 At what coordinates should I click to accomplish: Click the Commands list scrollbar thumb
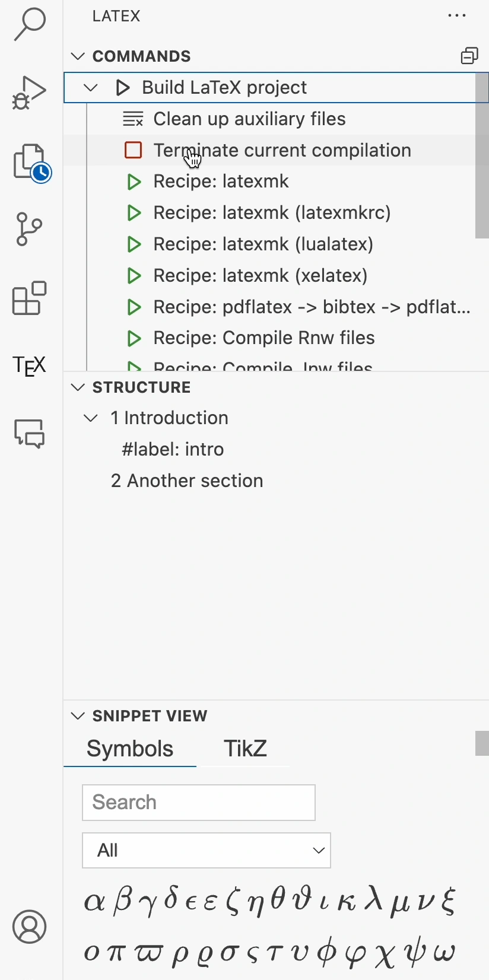coord(482,155)
